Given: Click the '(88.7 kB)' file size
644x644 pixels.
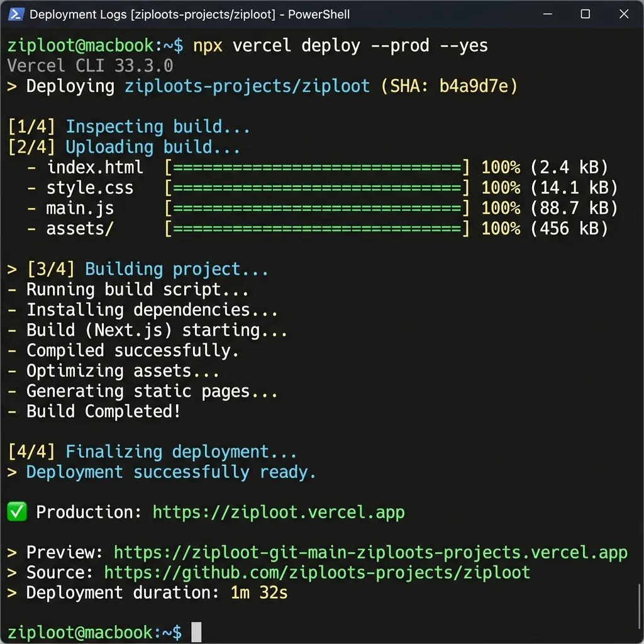Looking at the screenshot, I should coord(574,208).
